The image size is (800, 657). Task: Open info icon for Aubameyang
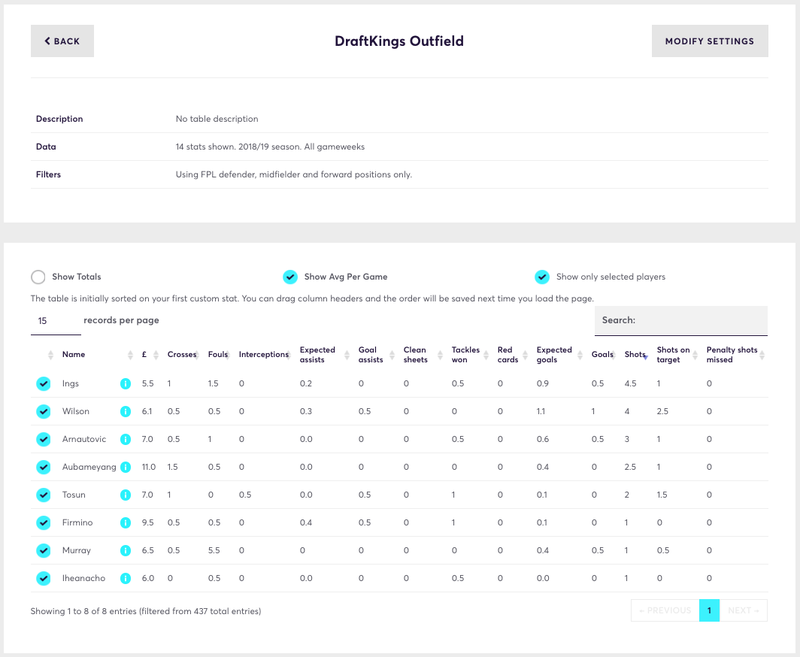coord(125,467)
